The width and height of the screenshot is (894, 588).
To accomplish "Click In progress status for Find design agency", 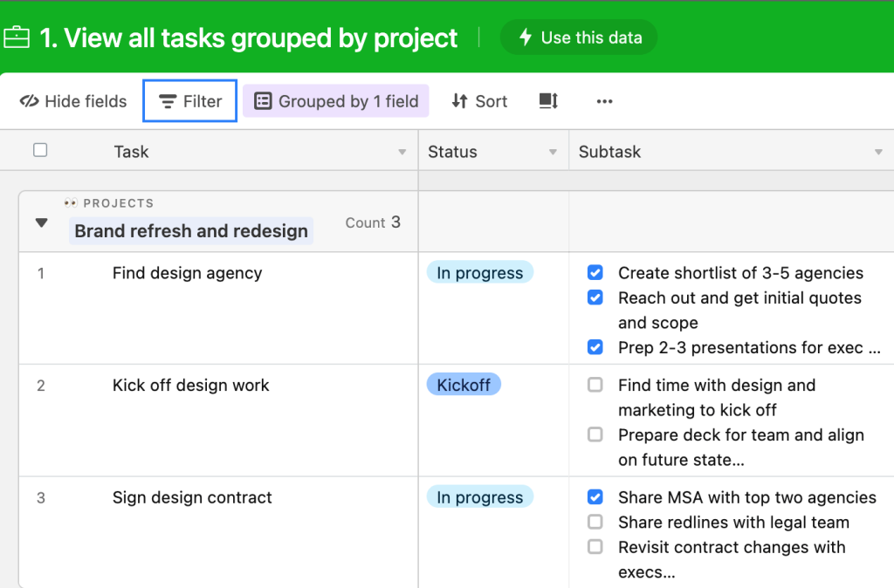I will pyautogui.click(x=480, y=272).
